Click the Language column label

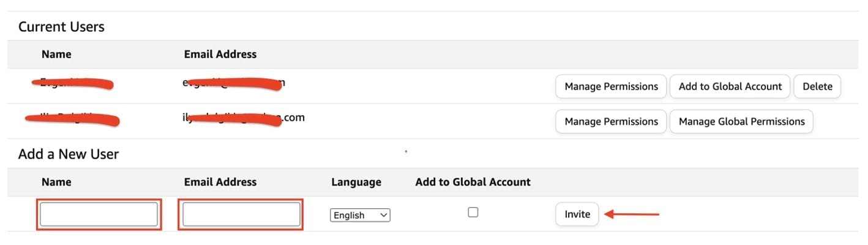tap(356, 182)
